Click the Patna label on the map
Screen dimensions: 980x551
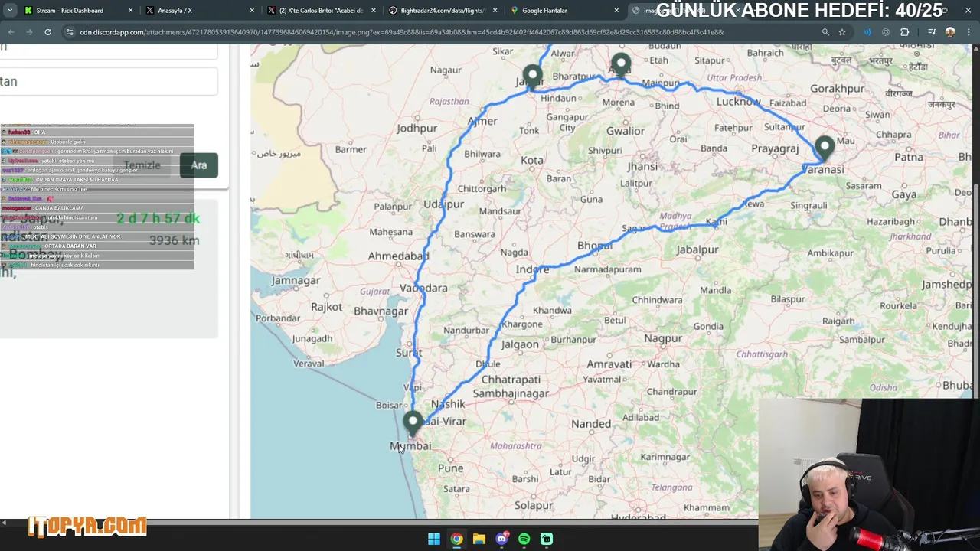tap(909, 157)
